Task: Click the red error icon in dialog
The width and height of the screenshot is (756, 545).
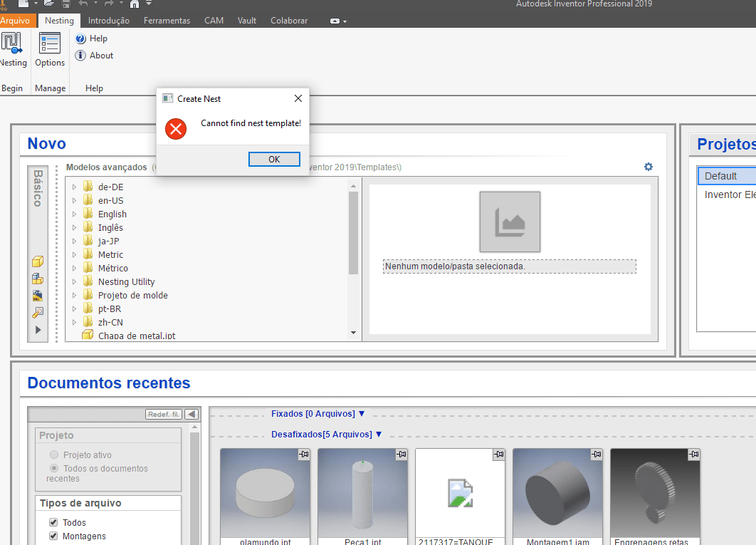Action: coord(176,129)
